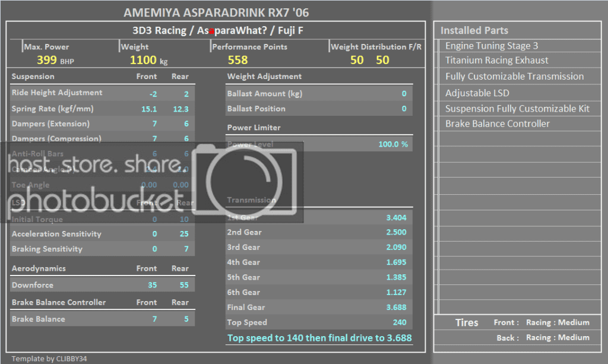608x364 pixels.
Task: Click Adjustable LSD in installed parts
Action: click(477, 93)
